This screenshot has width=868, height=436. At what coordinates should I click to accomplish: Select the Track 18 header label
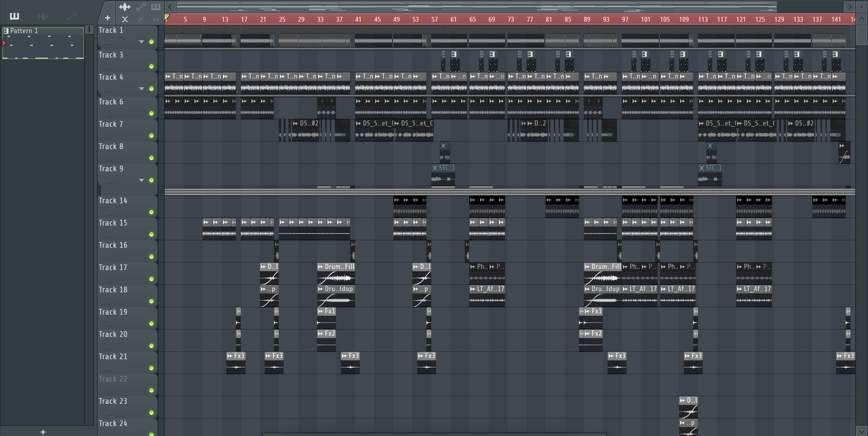(113, 290)
